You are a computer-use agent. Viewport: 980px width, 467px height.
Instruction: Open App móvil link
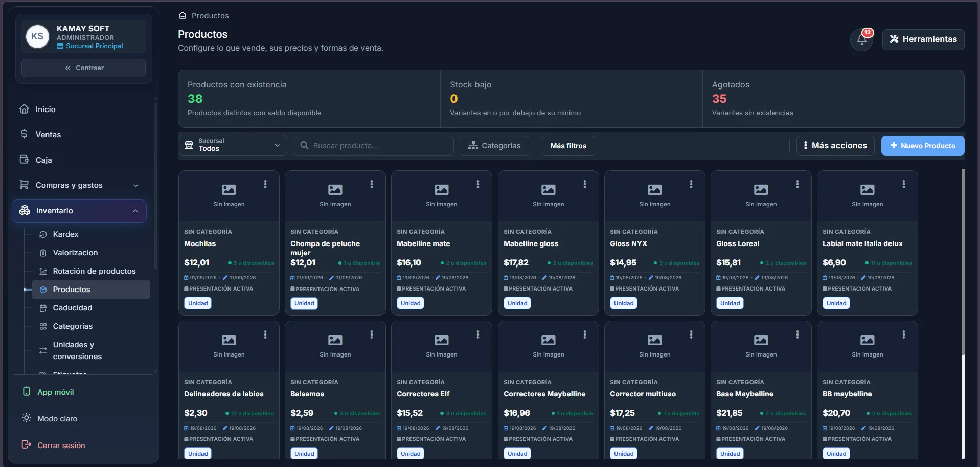pyautogui.click(x=48, y=392)
